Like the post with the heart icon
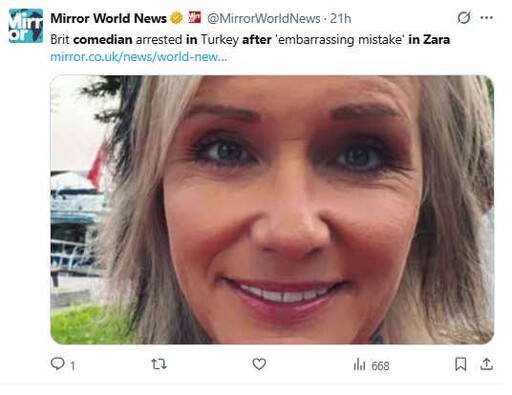512x395 pixels. (259, 364)
